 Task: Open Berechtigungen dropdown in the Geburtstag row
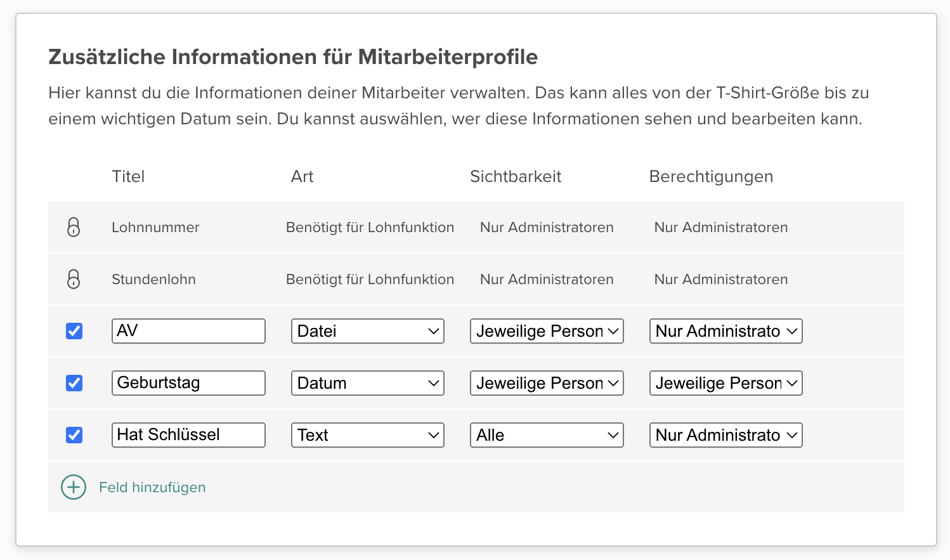726,383
